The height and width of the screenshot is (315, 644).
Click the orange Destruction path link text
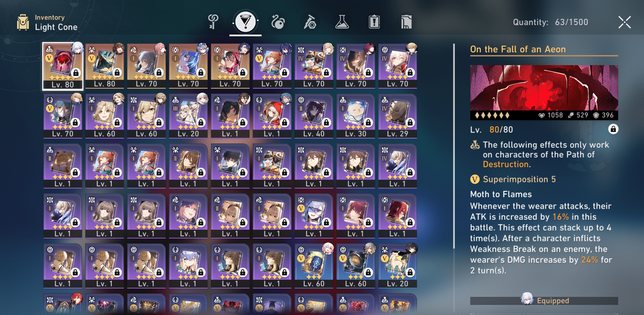coord(506,164)
